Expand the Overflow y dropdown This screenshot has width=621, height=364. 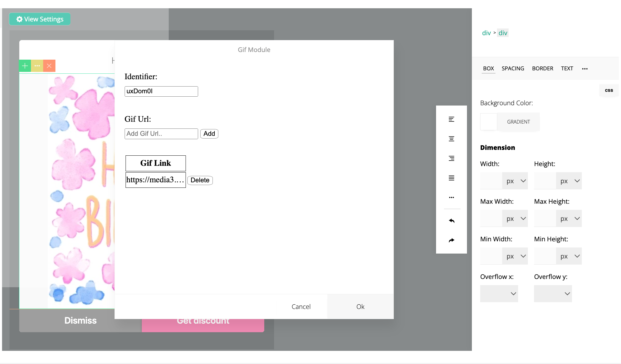pyautogui.click(x=553, y=294)
